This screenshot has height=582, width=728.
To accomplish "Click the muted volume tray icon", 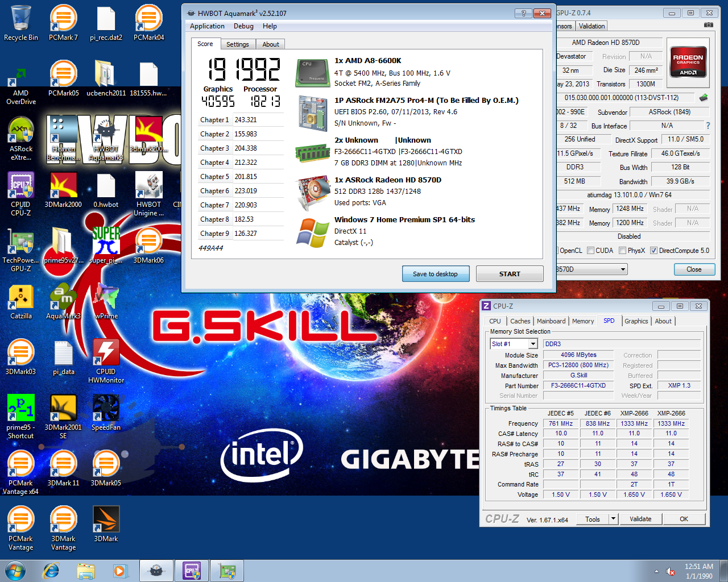I will pos(671,571).
